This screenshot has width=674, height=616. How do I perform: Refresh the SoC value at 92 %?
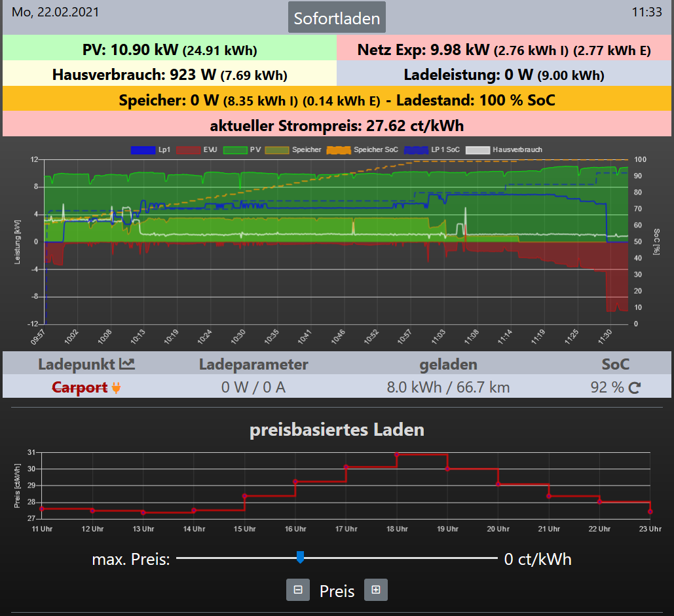click(634, 388)
